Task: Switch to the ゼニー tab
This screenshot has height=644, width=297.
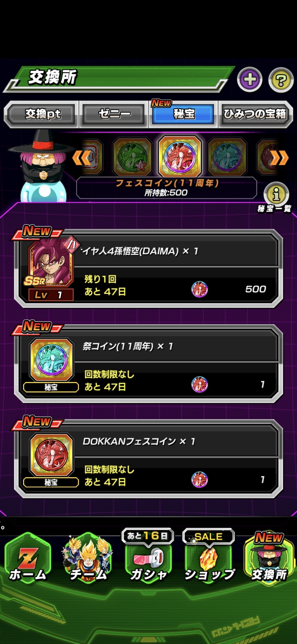Action: pyautogui.click(x=114, y=114)
